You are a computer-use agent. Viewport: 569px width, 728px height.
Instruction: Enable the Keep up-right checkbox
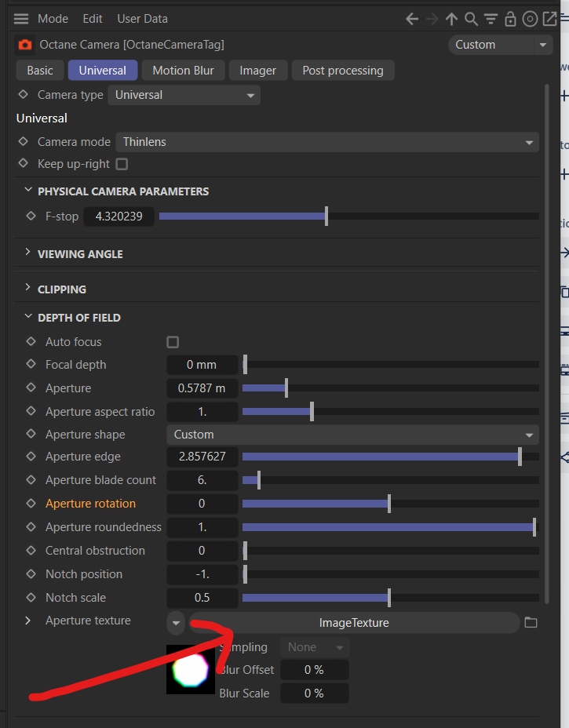pyautogui.click(x=122, y=165)
